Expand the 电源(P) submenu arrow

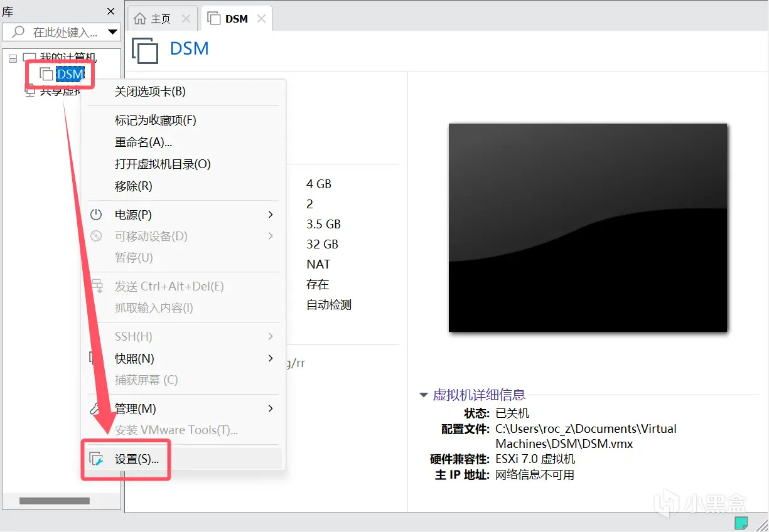pos(271,215)
